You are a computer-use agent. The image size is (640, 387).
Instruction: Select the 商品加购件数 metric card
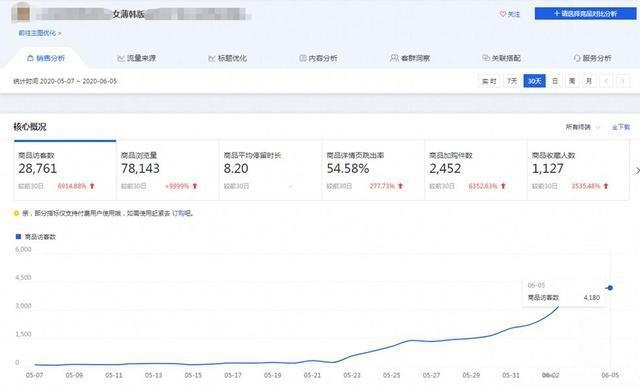[476, 170]
